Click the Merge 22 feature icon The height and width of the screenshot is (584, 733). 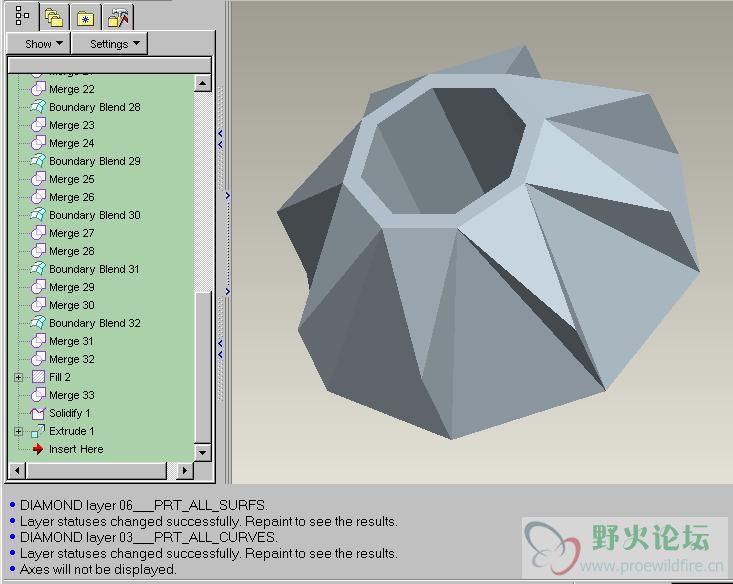tap(38, 89)
